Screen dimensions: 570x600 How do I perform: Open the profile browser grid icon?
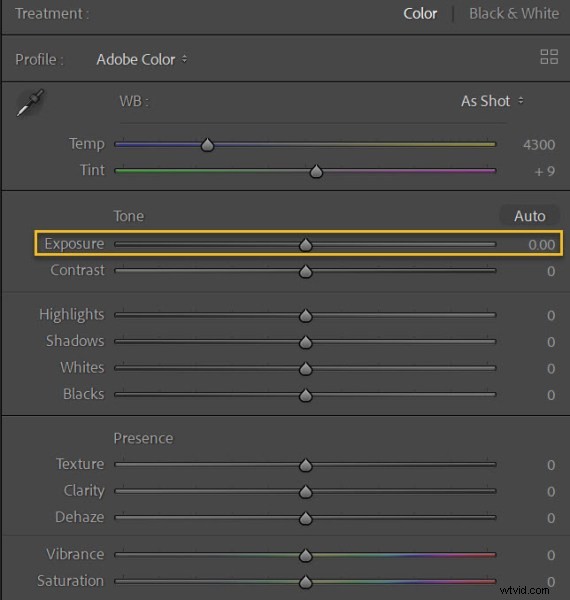tap(549, 57)
